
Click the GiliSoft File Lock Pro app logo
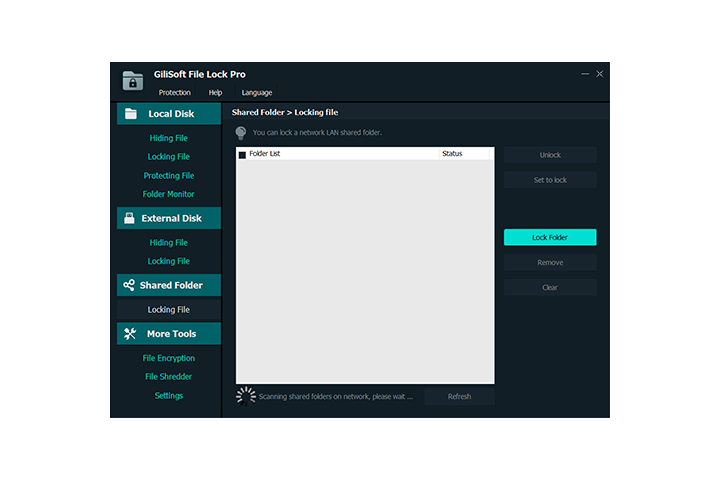tap(133, 81)
